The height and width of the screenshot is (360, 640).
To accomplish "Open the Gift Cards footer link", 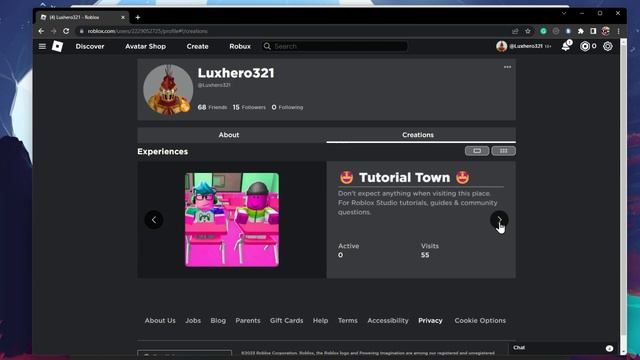I will 287,321.
